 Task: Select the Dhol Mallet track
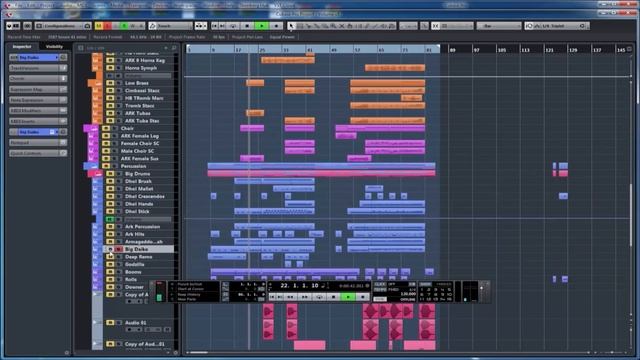point(139,189)
